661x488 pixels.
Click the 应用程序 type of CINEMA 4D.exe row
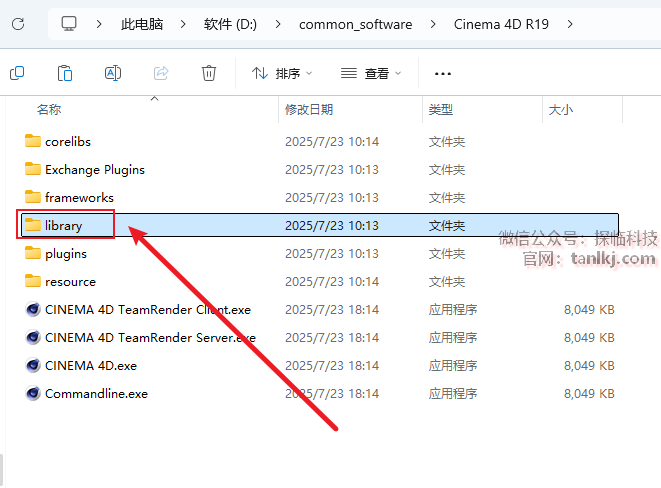453,366
